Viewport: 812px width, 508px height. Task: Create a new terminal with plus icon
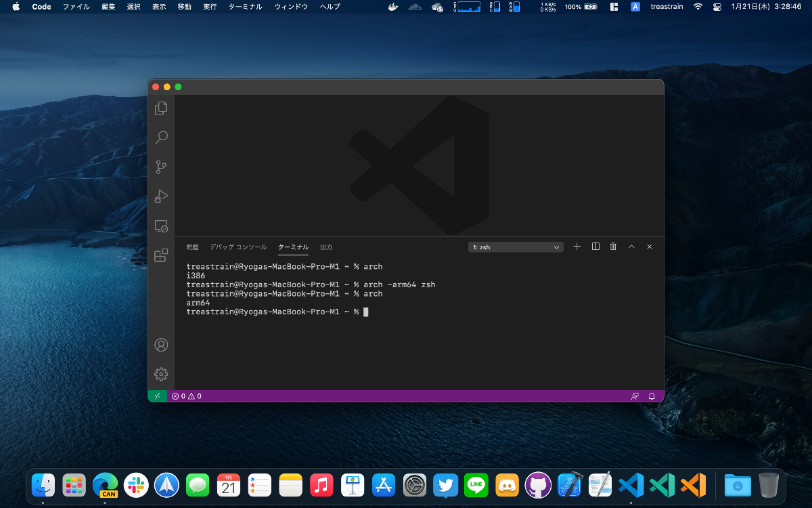point(577,247)
